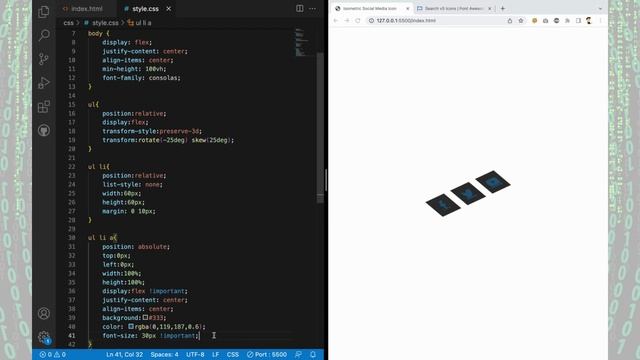Click the 'font-family: consolas;' line
The width and height of the screenshot is (640, 360).
(141, 78)
